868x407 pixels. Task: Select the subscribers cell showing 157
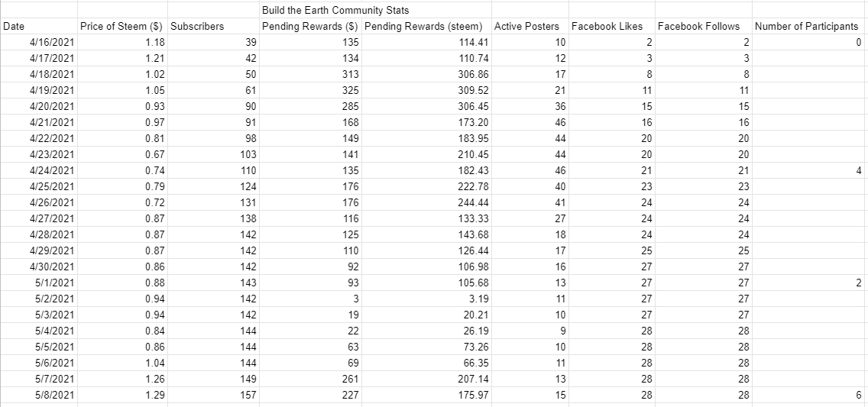(213, 395)
